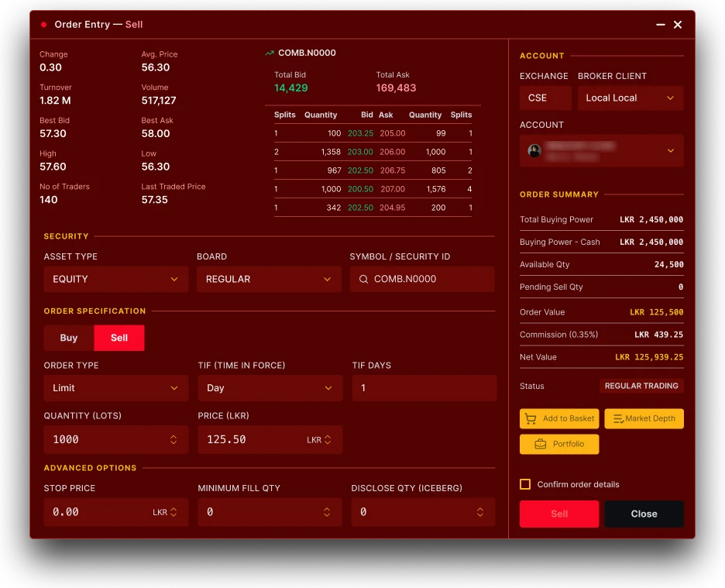Click the bid price 203.00
725x588 pixels.
coord(360,152)
